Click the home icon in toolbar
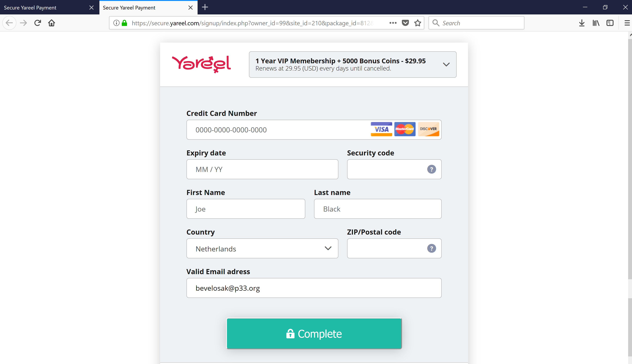632x364 pixels. point(52,23)
